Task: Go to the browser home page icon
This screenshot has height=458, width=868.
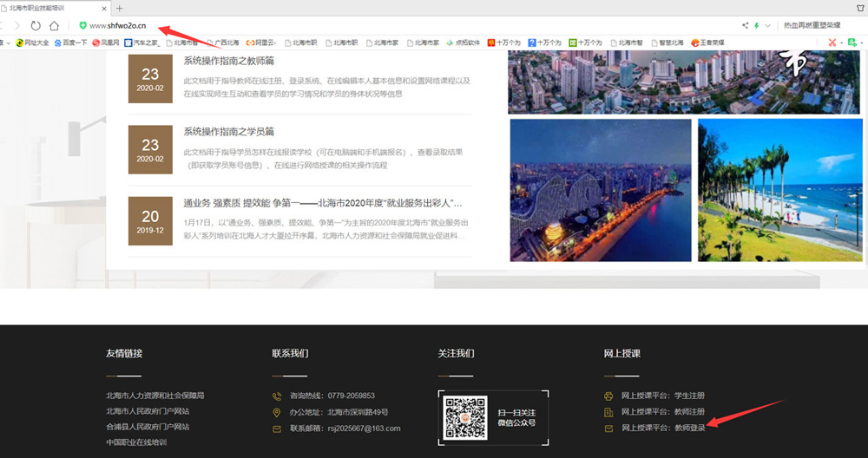Action: pyautogui.click(x=55, y=25)
